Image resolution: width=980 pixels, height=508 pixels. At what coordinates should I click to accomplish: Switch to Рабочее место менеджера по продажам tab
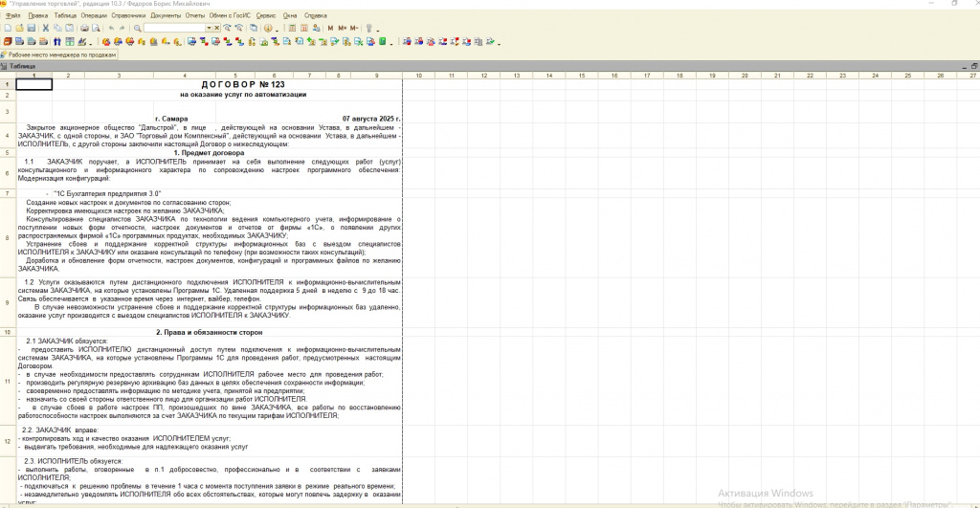58,55
